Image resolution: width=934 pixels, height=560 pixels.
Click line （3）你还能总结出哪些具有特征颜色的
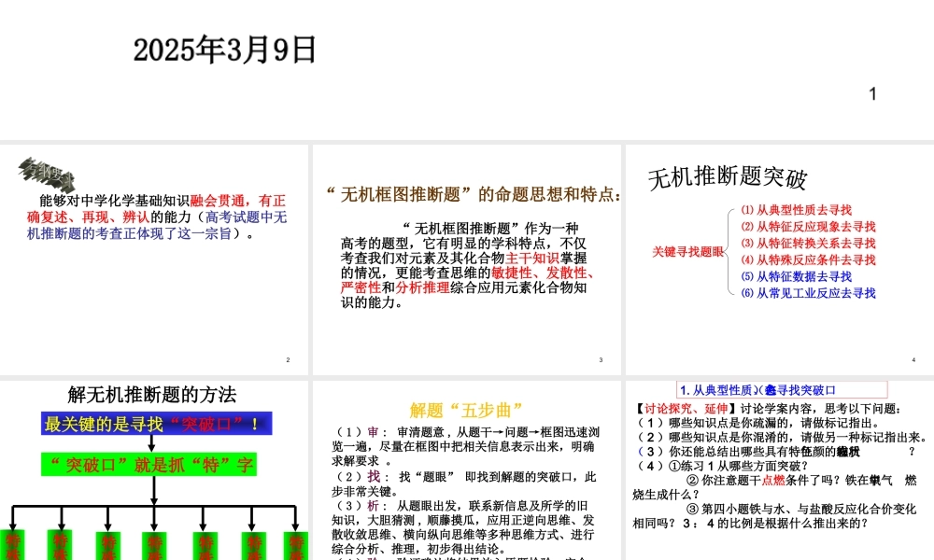775,452
